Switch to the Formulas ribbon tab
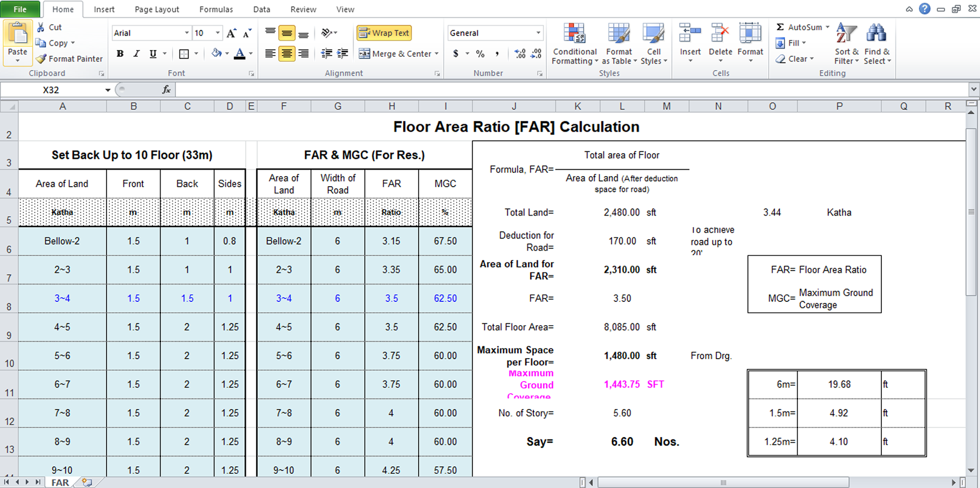This screenshot has height=488, width=980. pos(216,9)
